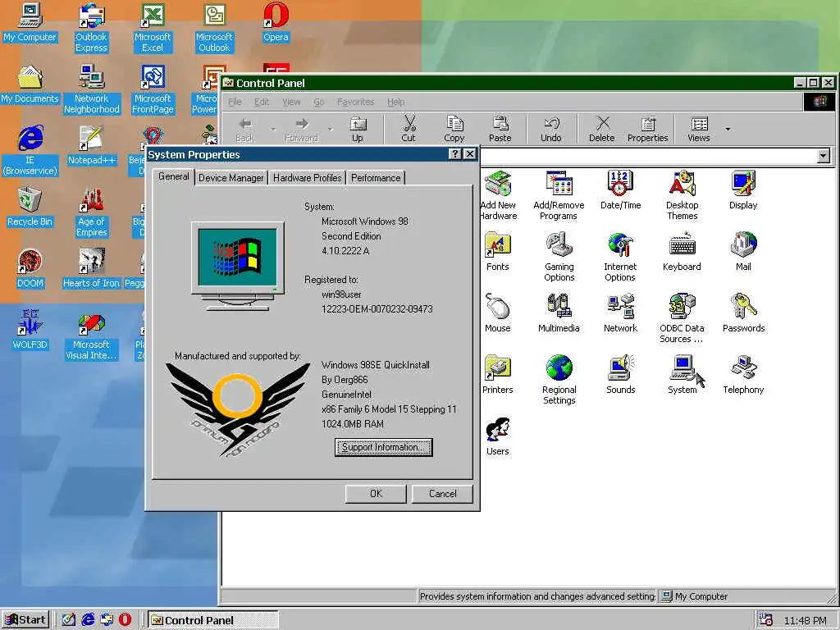The image size is (840, 630).
Task: Open the Add/Remove Programs applet
Action: (559, 195)
